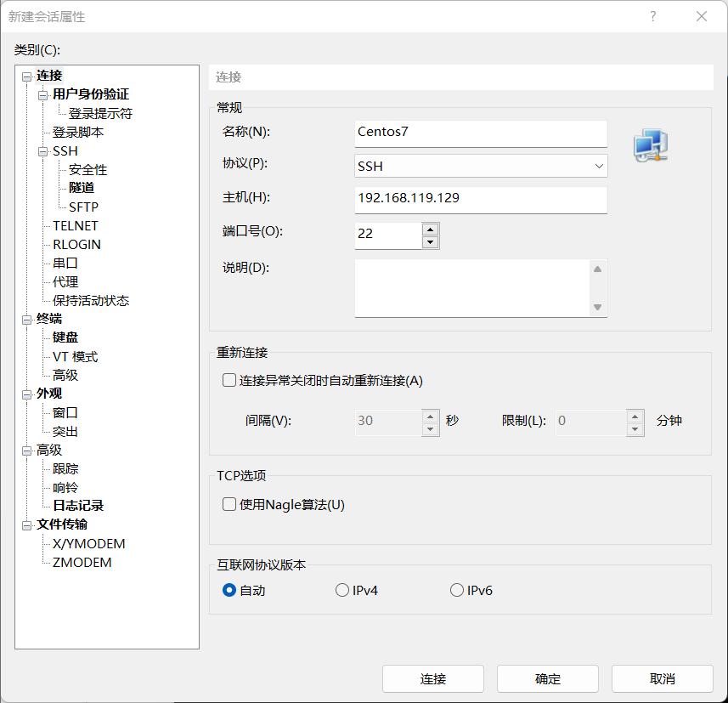The width and height of the screenshot is (728, 703).
Task: Select RLOGIN in the tree
Action: pos(76,245)
